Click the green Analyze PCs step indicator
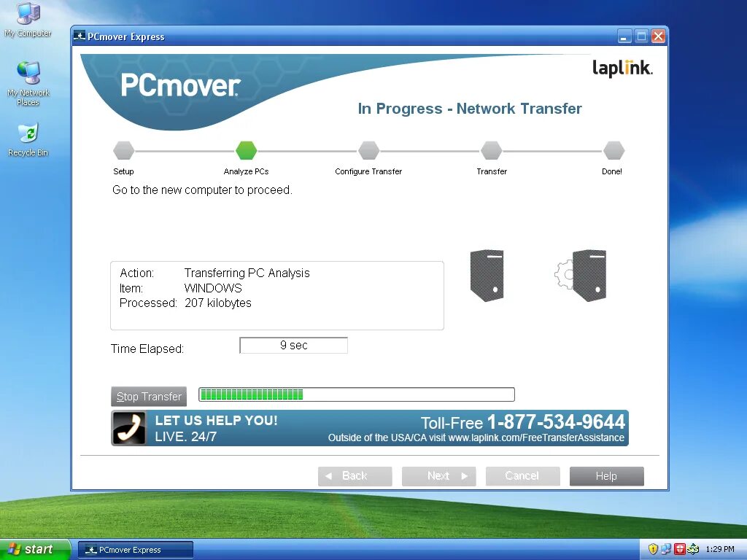Viewport: 747px width, 560px height. coord(246,150)
